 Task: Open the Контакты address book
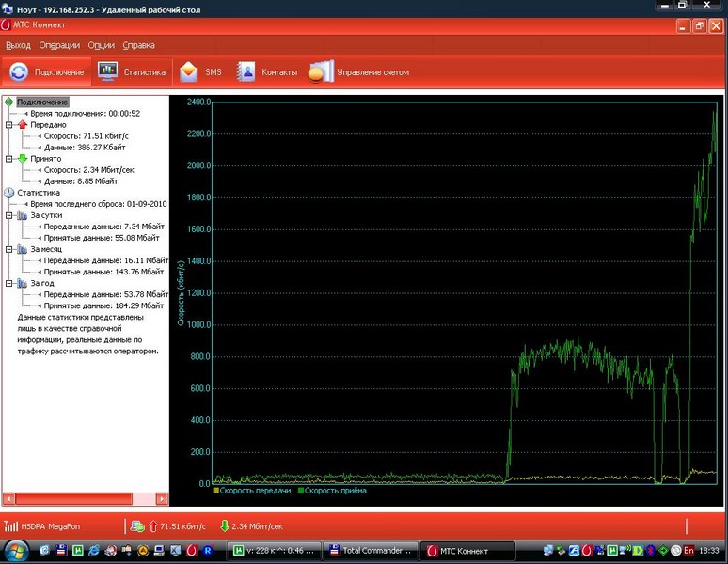[x=267, y=72]
